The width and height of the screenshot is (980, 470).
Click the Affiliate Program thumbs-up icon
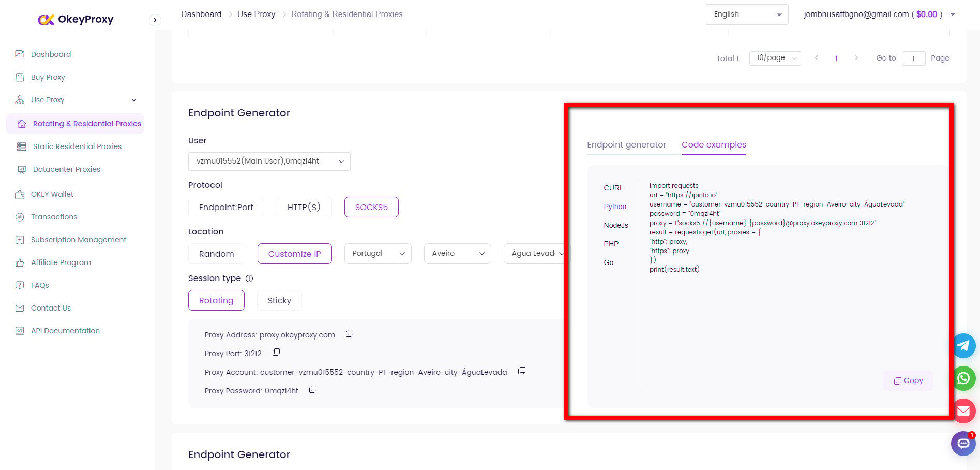coord(20,262)
